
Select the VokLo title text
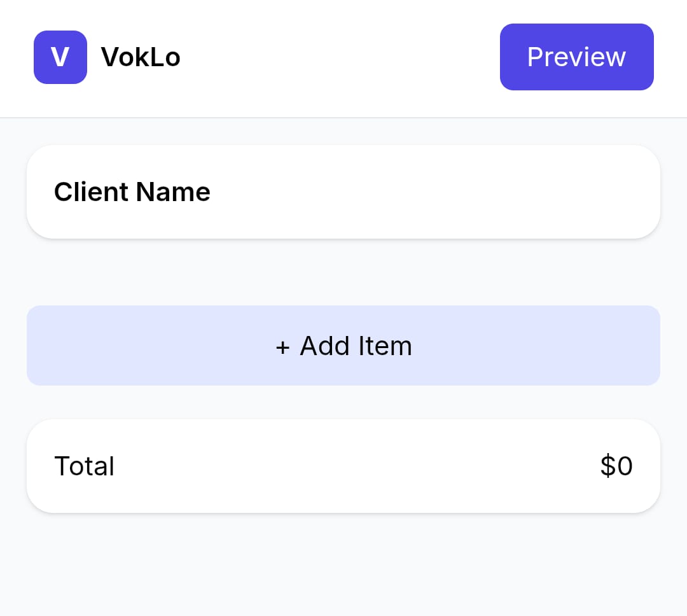coord(140,57)
